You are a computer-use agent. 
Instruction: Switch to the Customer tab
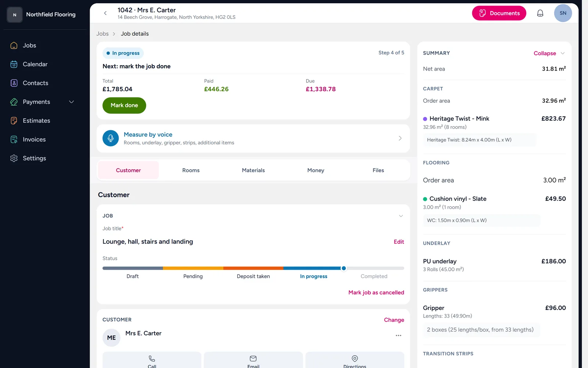128,170
